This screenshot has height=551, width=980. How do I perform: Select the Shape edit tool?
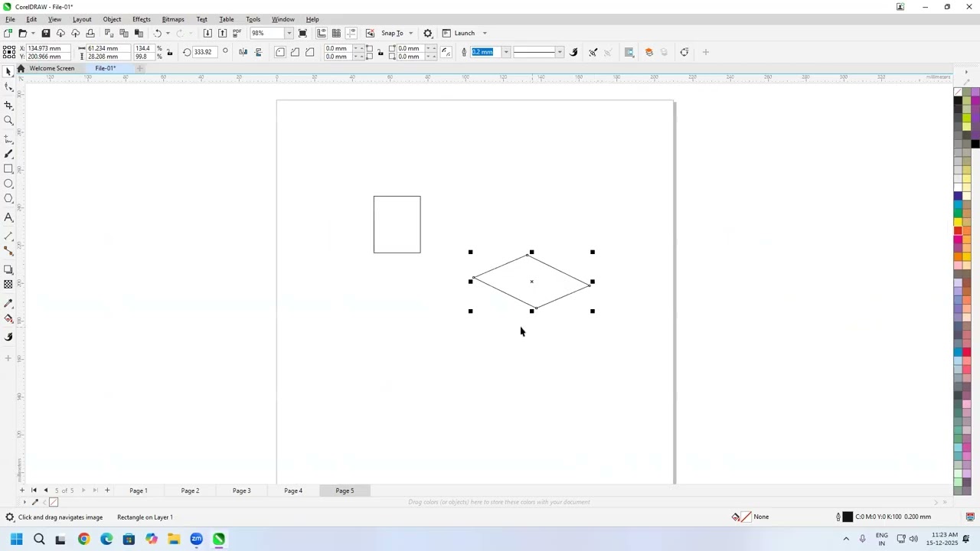(x=8, y=86)
